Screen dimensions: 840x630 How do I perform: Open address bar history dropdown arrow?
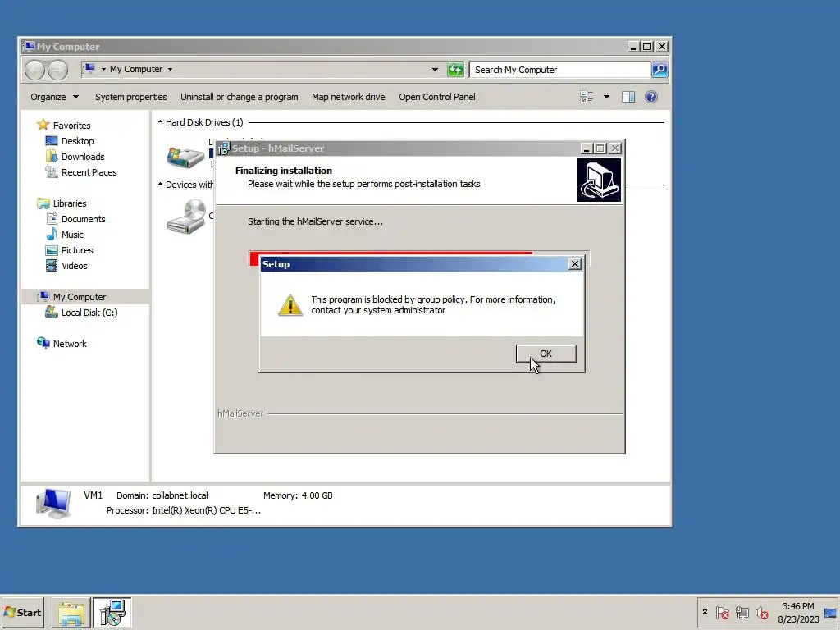pyautogui.click(x=435, y=70)
